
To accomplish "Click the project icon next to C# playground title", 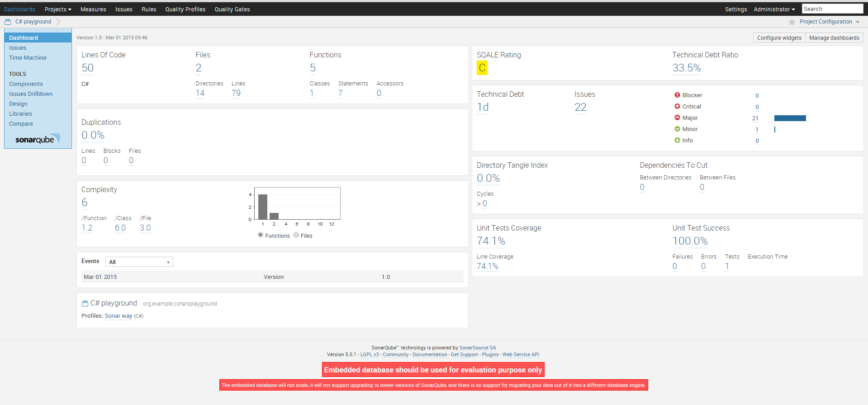I will click(x=85, y=303).
